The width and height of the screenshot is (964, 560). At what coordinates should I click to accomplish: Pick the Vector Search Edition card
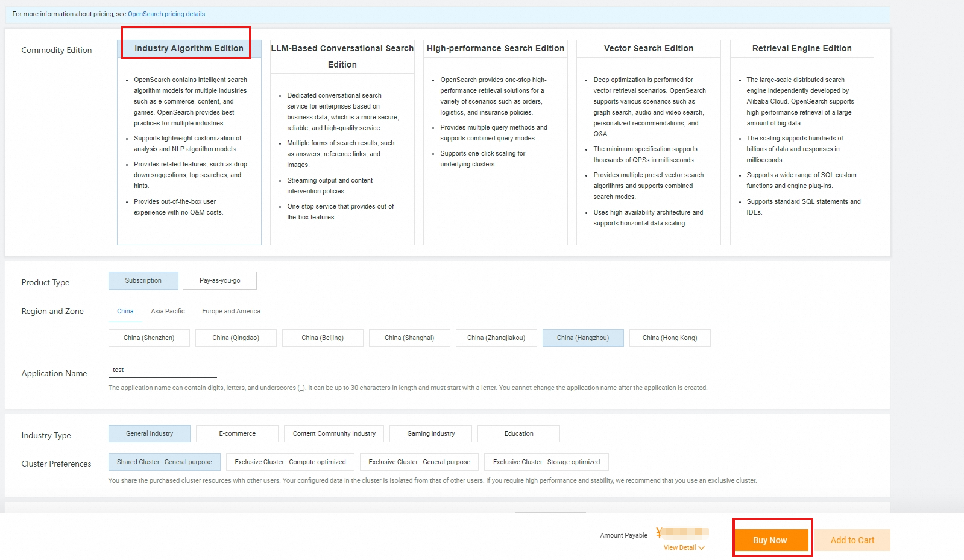click(649, 142)
